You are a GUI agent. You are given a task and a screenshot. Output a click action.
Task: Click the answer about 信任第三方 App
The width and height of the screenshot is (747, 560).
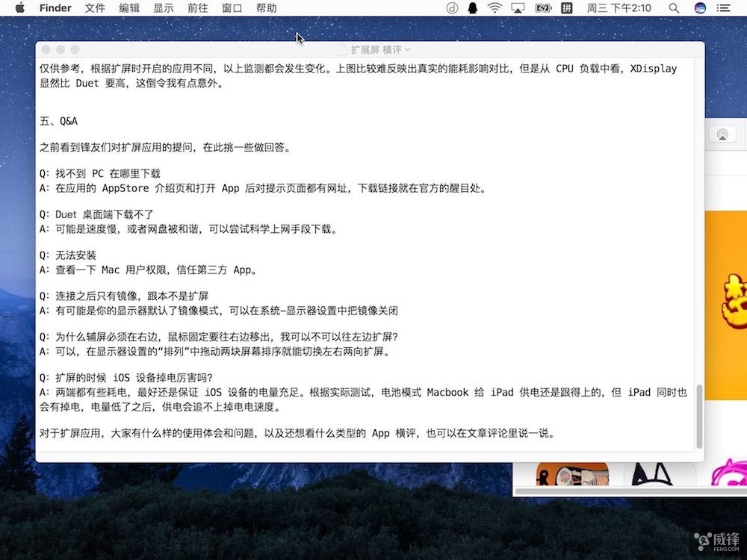pyautogui.click(x=149, y=270)
